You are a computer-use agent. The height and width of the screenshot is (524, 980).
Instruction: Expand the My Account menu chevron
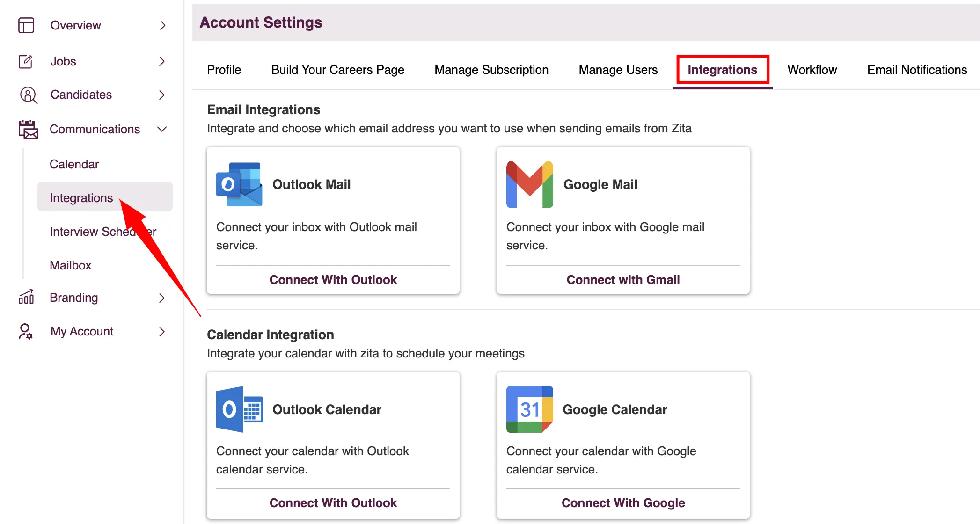162,331
